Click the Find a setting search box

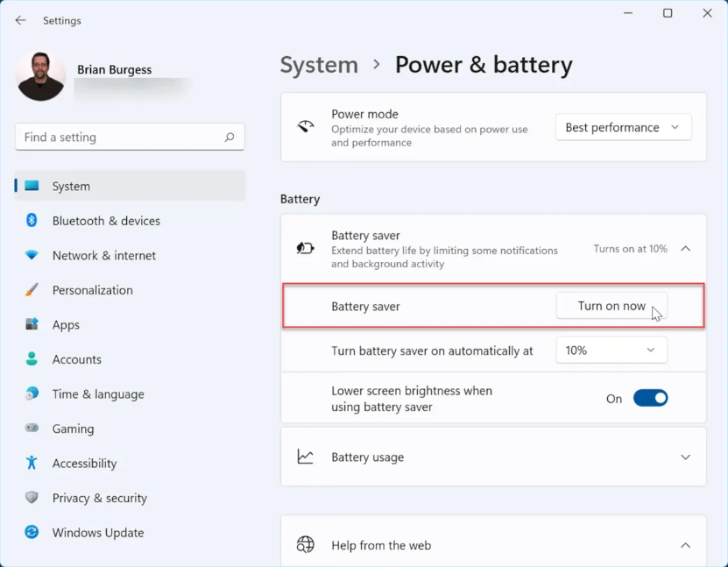tap(130, 137)
